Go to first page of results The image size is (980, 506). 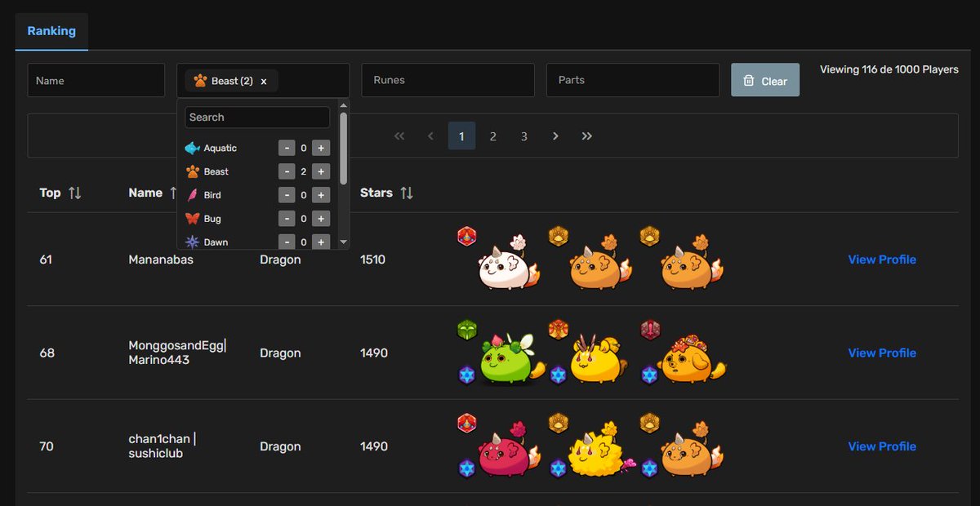click(399, 136)
